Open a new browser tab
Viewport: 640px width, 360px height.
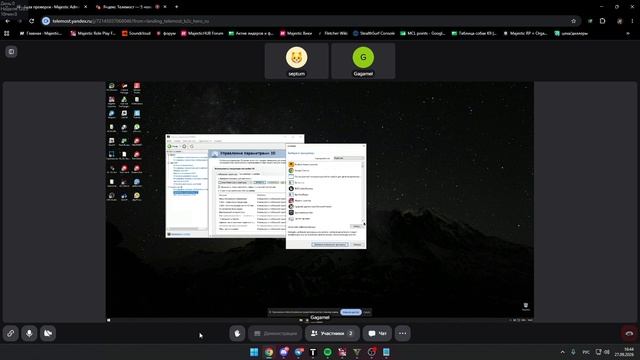(177, 7)
